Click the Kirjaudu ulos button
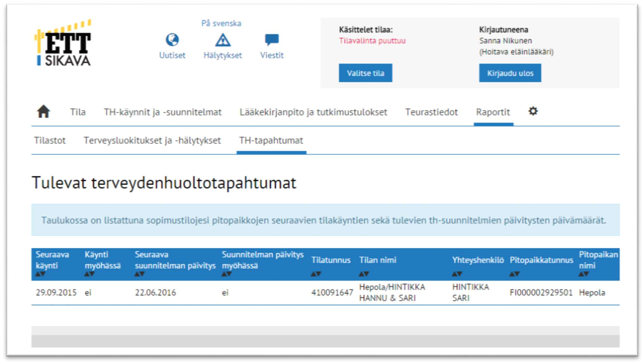644x364 pixels. click(510, 73)
